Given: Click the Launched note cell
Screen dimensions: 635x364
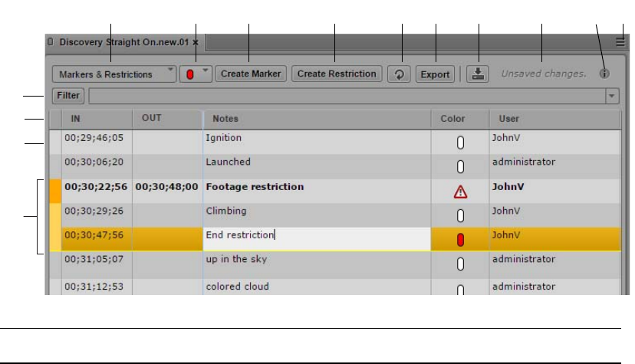Looking at the screenshot, I should pyautogui.click(x=317, y=166).
